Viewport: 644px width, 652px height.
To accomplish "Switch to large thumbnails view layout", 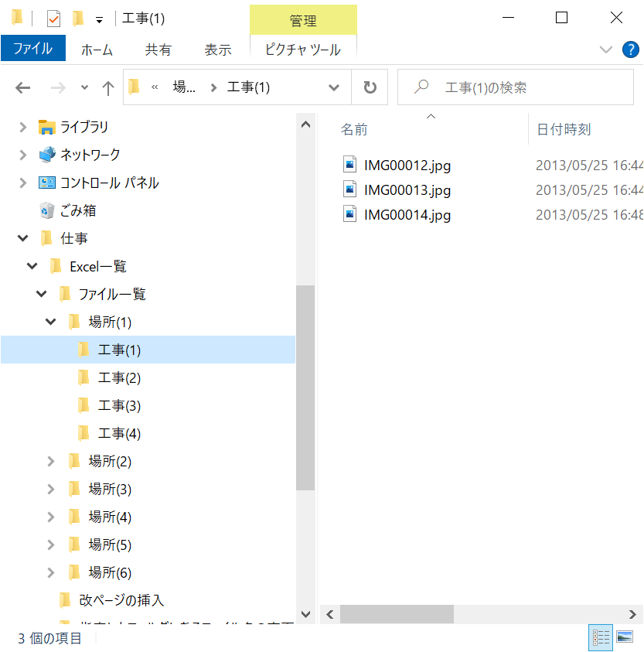I will click(x=624, y=637).
